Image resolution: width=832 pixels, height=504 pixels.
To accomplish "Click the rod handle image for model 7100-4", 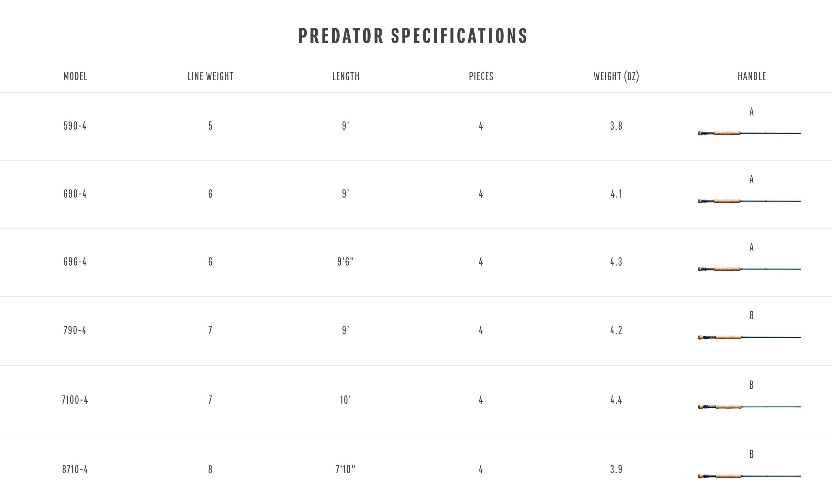I will point(749,407).
